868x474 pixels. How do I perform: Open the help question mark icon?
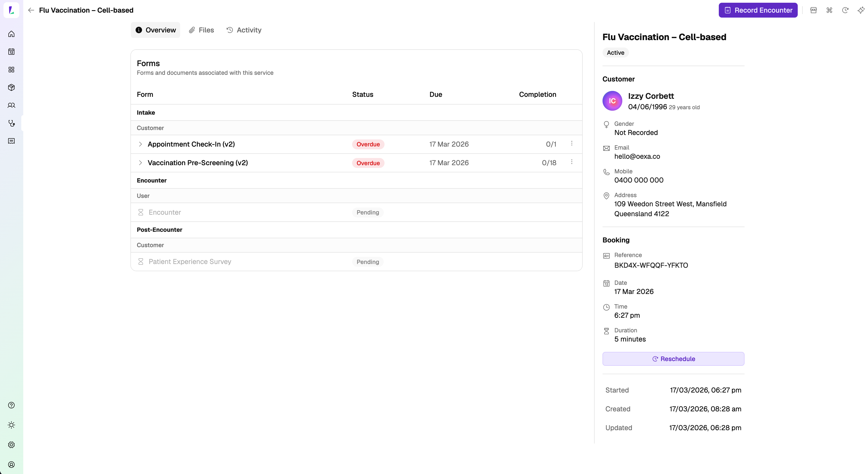click(x=11, y=405)
